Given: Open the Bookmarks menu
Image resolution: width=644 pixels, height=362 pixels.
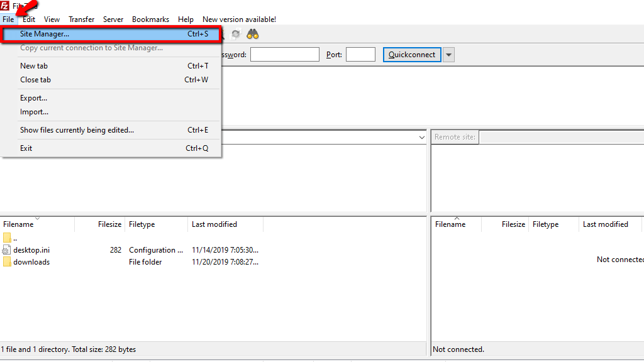Looking at the screenshot, I should pos(150,19).
